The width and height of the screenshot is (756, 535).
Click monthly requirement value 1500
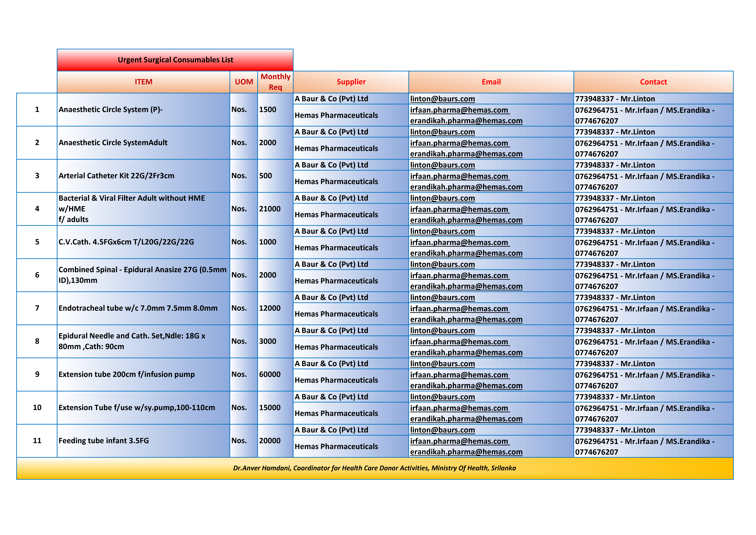pos(275,109)
